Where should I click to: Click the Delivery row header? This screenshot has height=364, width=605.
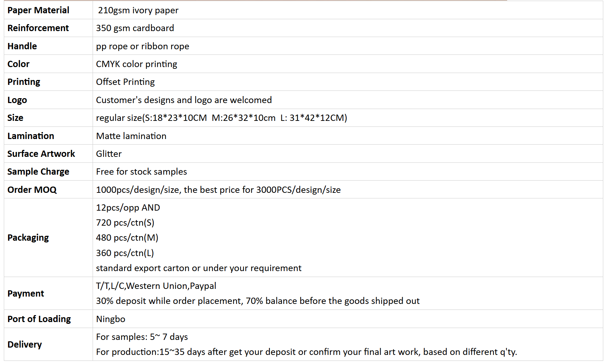point(48,344)
